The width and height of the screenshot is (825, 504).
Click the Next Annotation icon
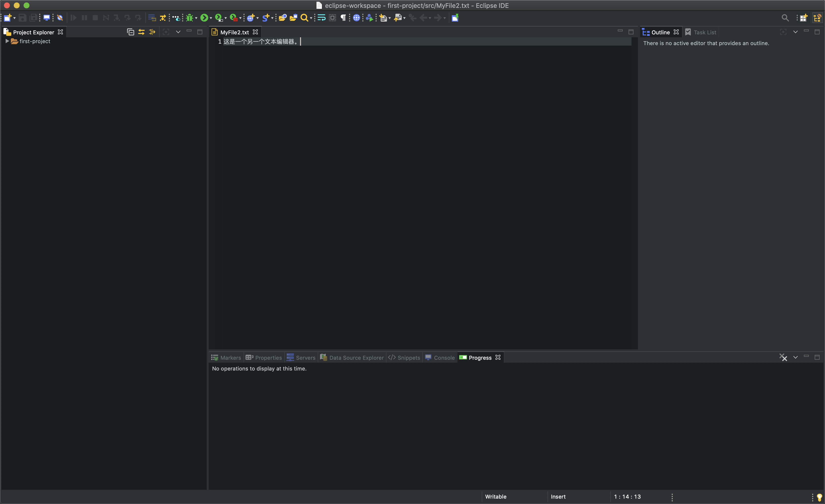[383, 18]
